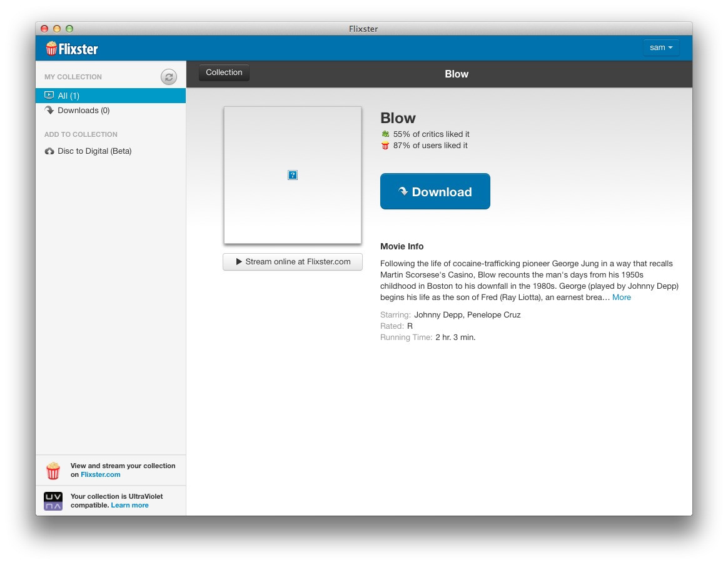Click the '2 hr. 3 min.' running time
Viewport: 728px width, 565px height.
(455, 337)
